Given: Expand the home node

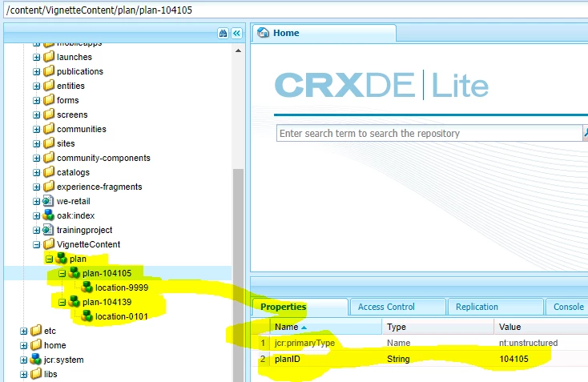Looking at the screenshot, I should point(23,346).
